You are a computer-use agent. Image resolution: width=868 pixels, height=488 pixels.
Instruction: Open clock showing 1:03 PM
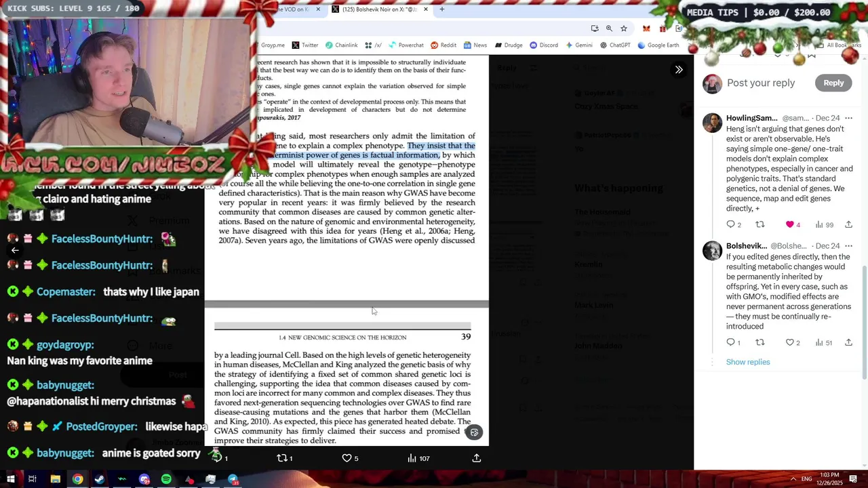click(x=829, y=479)
